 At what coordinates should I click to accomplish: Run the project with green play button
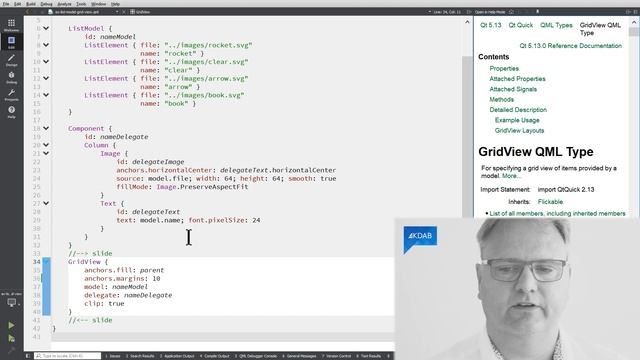[11, 325]
